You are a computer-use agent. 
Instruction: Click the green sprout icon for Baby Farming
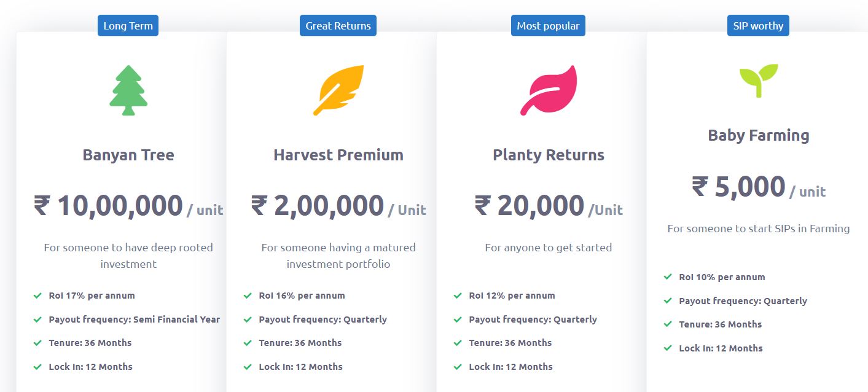click(x=759, y=80)
